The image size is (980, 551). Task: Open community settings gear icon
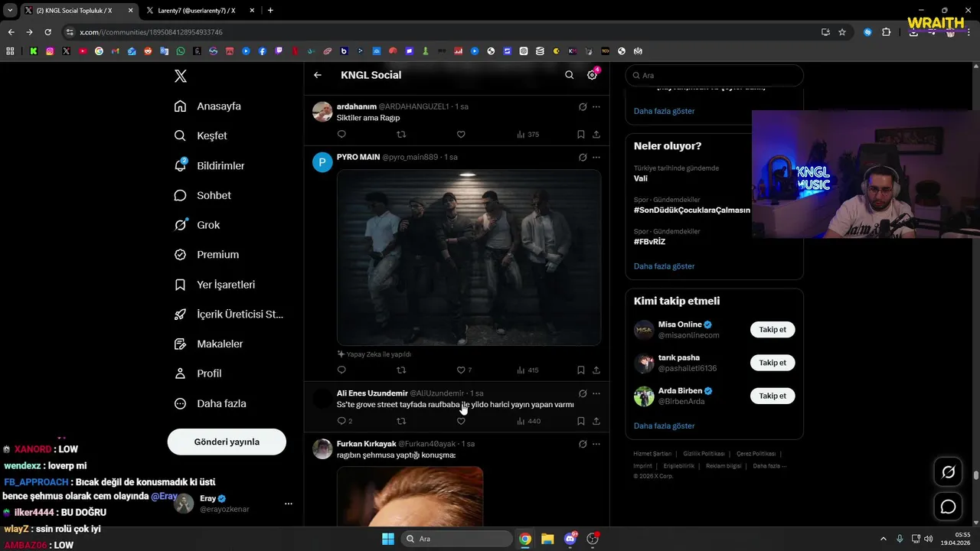click(592, 75)
